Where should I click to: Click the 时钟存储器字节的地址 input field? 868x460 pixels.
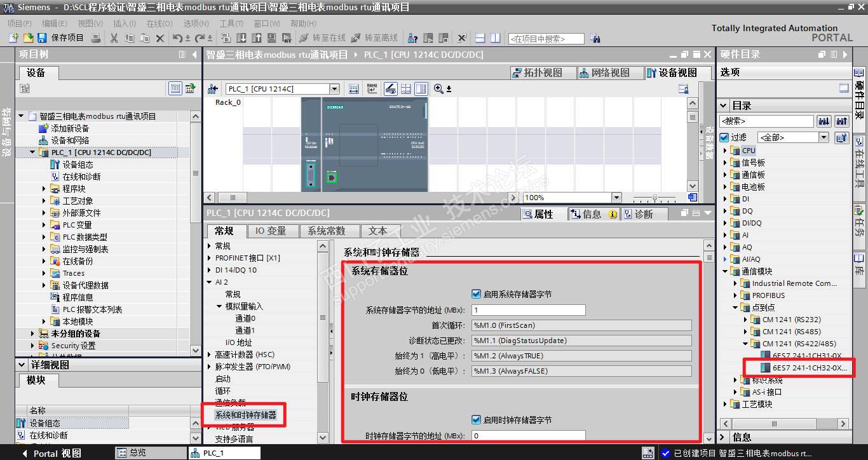(528, 436)
